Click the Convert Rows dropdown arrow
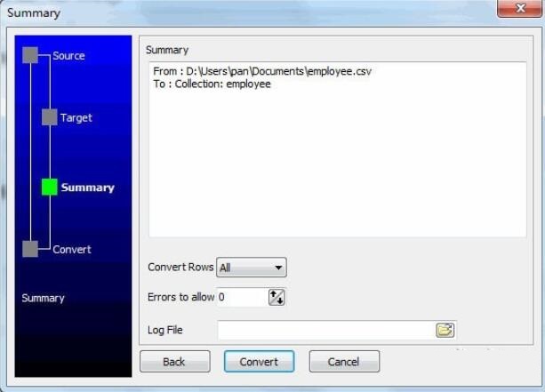 (x=278, y=268)
